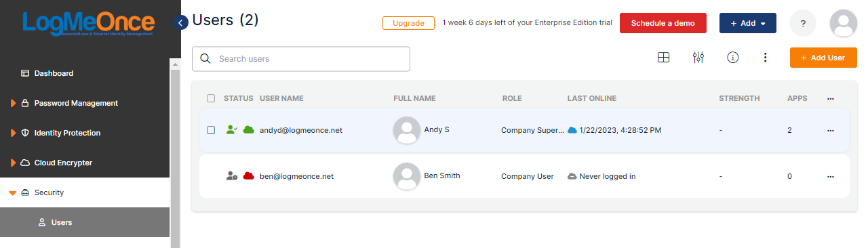
Task: Sort by APPS column header
Action: [x=797, y=98]
